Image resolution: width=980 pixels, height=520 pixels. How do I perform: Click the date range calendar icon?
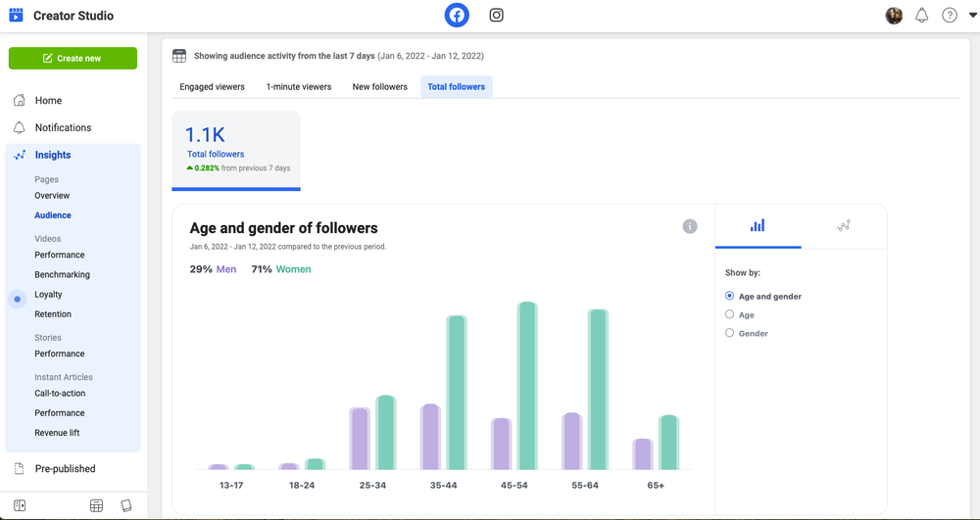click(x=179, y=56)
